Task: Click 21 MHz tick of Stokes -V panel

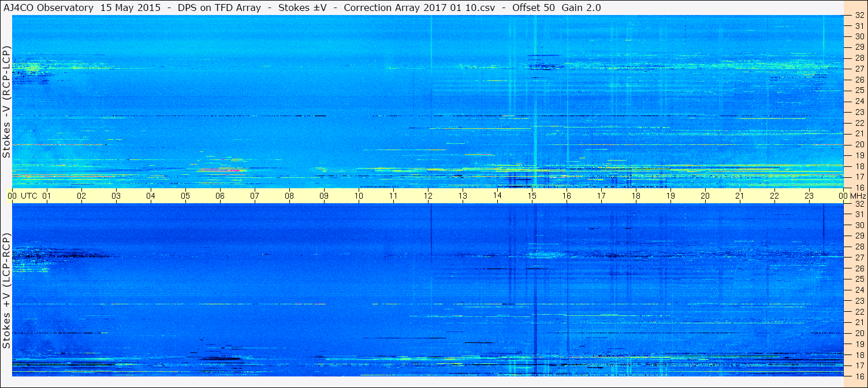Action: (859, 133)
